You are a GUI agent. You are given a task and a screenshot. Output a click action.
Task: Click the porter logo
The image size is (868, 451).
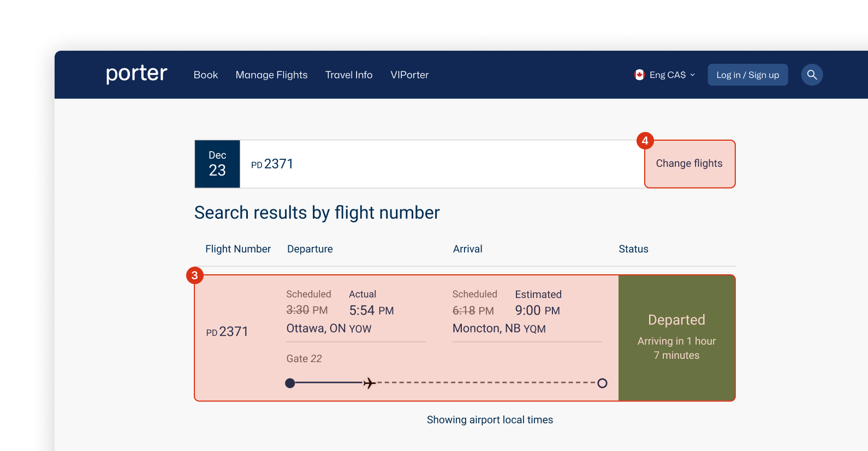click(x=136, y=74)
